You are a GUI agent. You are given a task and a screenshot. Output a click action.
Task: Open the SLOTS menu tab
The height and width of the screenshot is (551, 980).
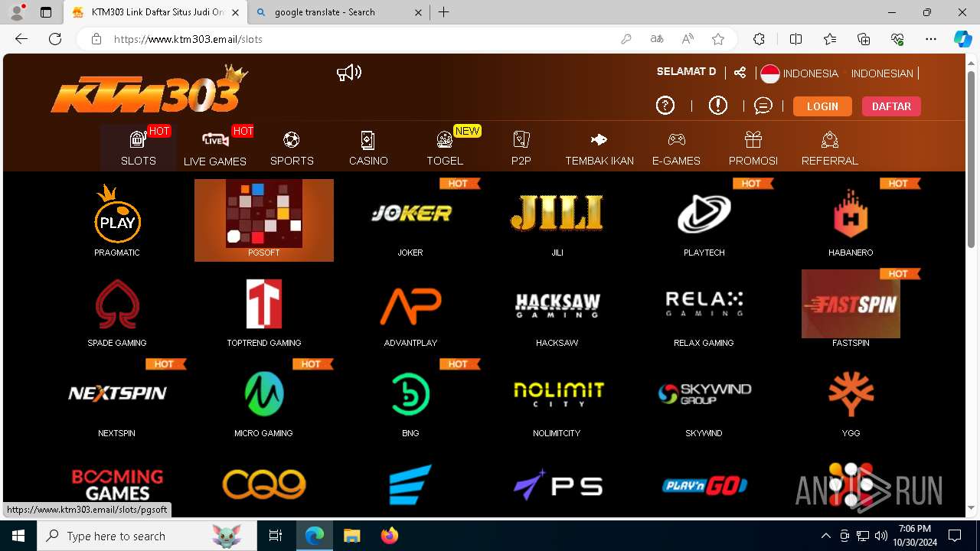(x=139, y=148)
